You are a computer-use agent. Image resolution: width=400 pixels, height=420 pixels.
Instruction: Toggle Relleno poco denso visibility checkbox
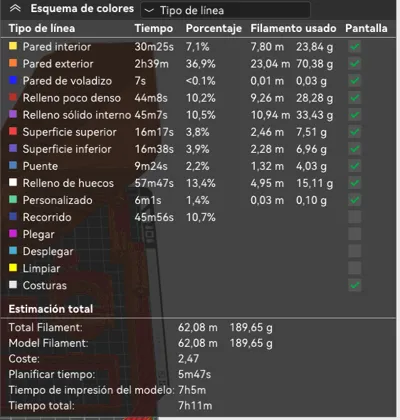tap(355, 98)
